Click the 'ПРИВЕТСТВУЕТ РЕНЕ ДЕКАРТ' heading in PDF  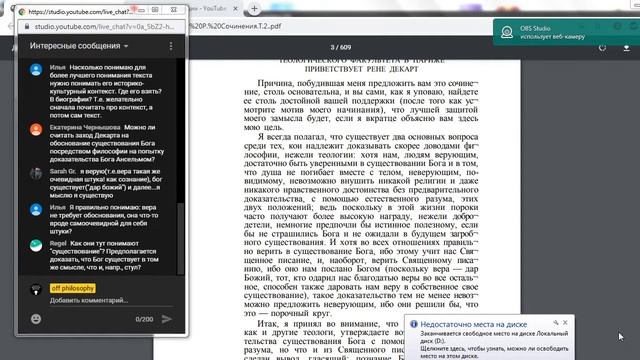point(362,69)
